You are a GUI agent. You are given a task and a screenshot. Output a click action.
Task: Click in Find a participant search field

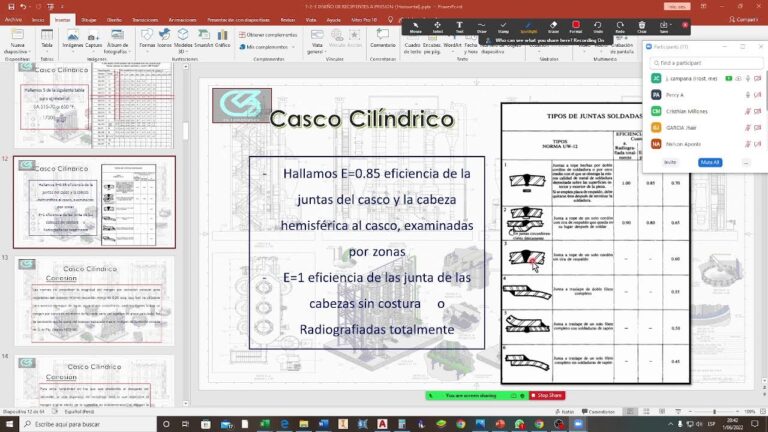[706, 63]
